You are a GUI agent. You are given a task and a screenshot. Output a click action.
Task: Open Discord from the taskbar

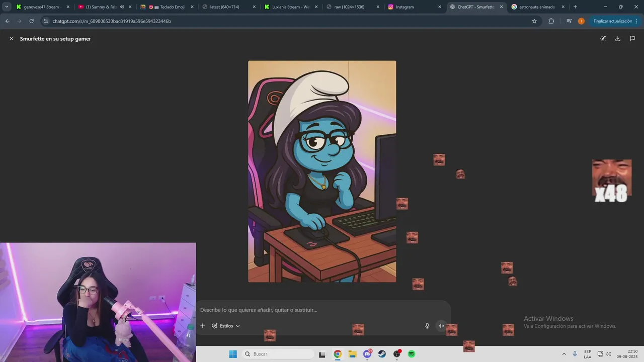[x=367, y=354]
